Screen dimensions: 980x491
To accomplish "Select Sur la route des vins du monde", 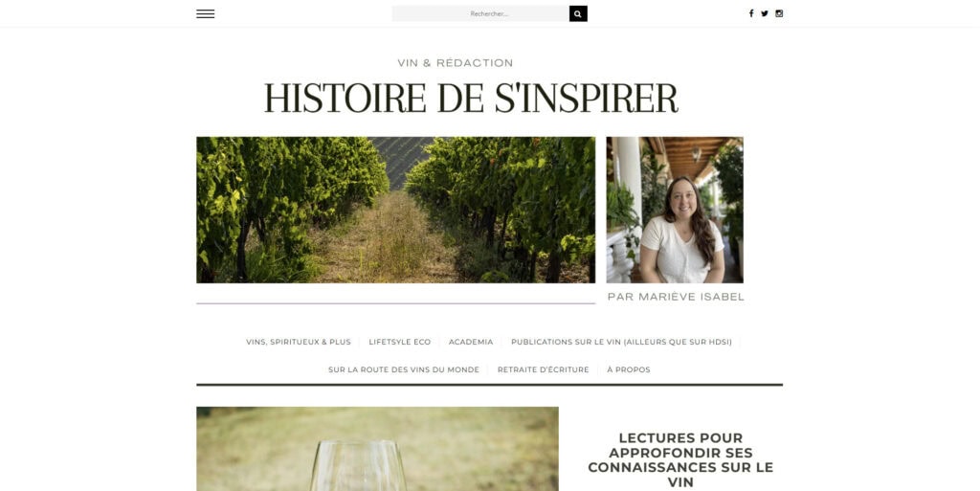I will coord(404,369).
